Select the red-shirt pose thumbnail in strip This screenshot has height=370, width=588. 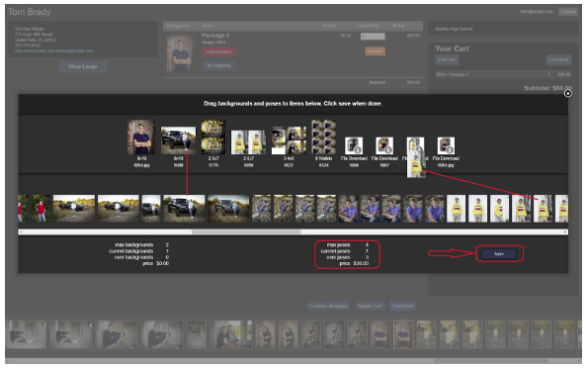[41, 209]
